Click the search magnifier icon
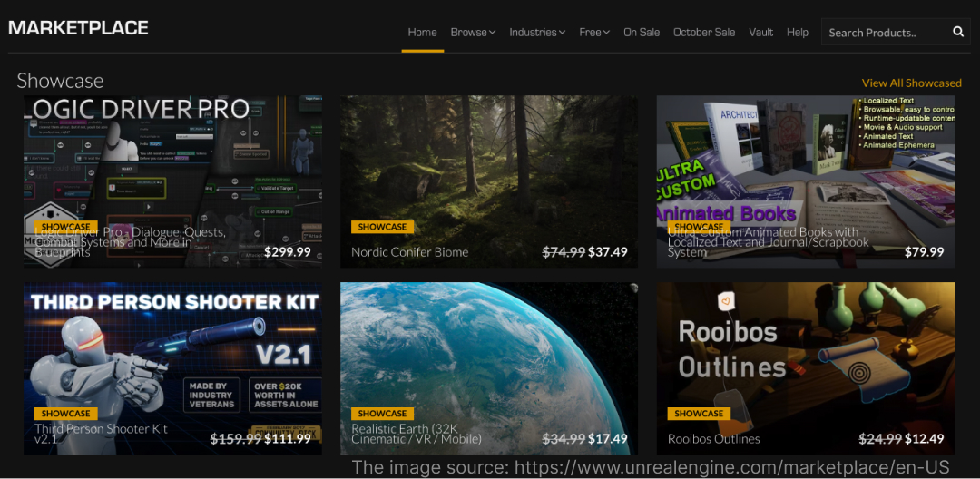The height and width of the screenshot is (479, 980). coord(958,32)
